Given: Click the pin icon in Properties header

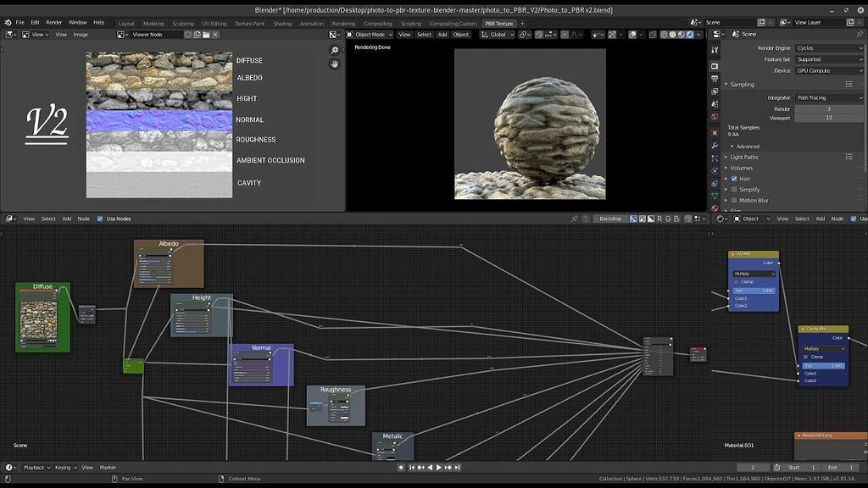Looking at the screenshot, I should tap(860, 34).
